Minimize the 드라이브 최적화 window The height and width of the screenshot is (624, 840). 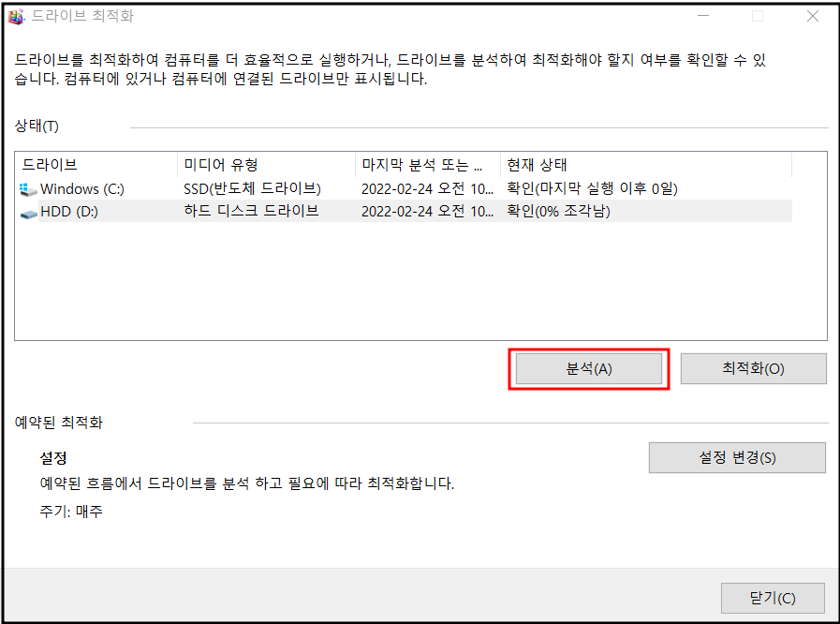702,15
